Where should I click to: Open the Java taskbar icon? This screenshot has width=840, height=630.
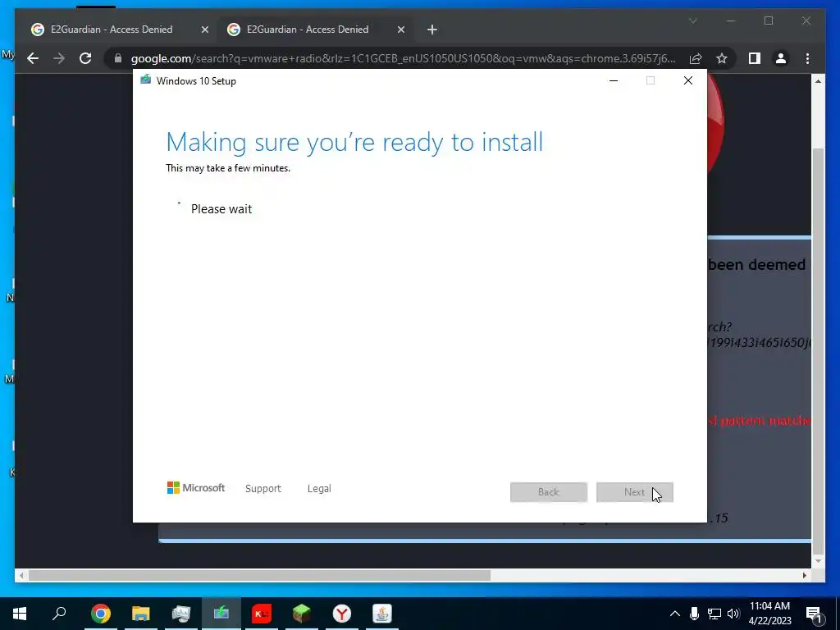click(x=382, y=614)
